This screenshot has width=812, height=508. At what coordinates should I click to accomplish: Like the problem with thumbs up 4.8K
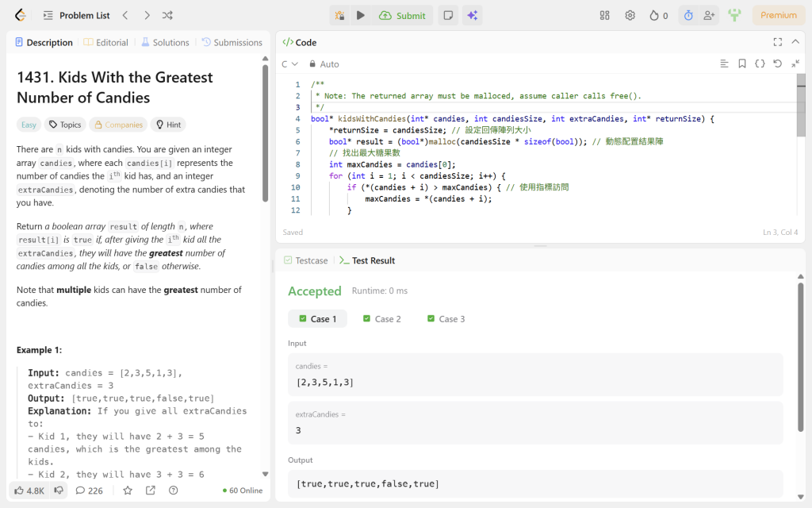point(28,491)
